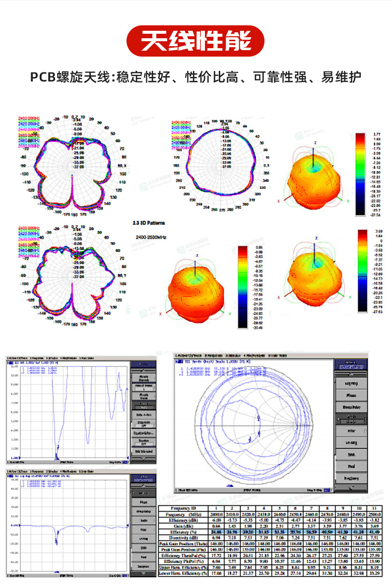392x586 pixels.
Task: Select SWR softkey beside the Smith chart
Action: coord(351,454)
